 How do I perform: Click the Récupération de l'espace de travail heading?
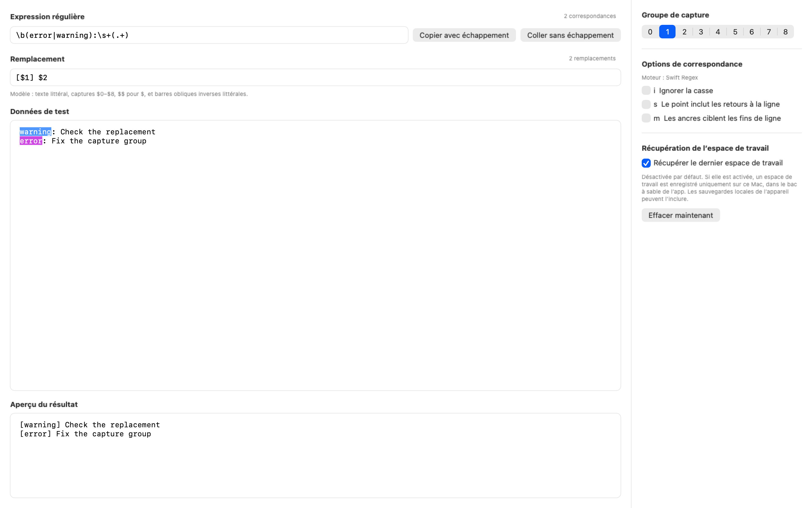click(705, 148)
